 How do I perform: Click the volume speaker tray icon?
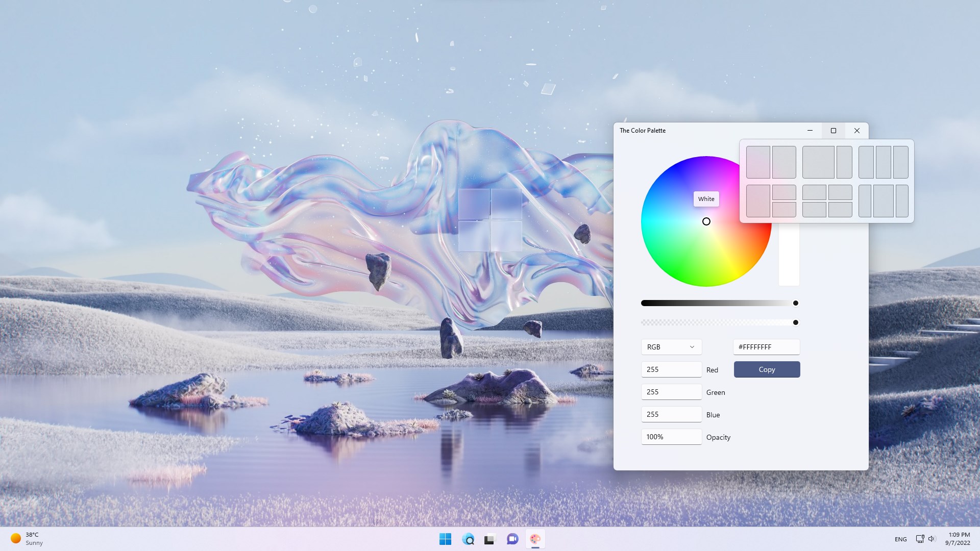932,539
